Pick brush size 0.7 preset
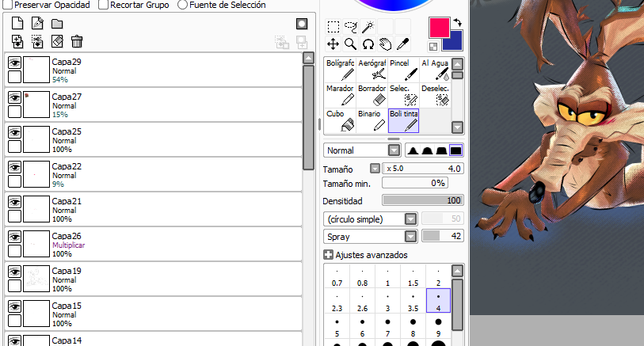The height and width of the screenshot is (346, 644). [337, 276]
